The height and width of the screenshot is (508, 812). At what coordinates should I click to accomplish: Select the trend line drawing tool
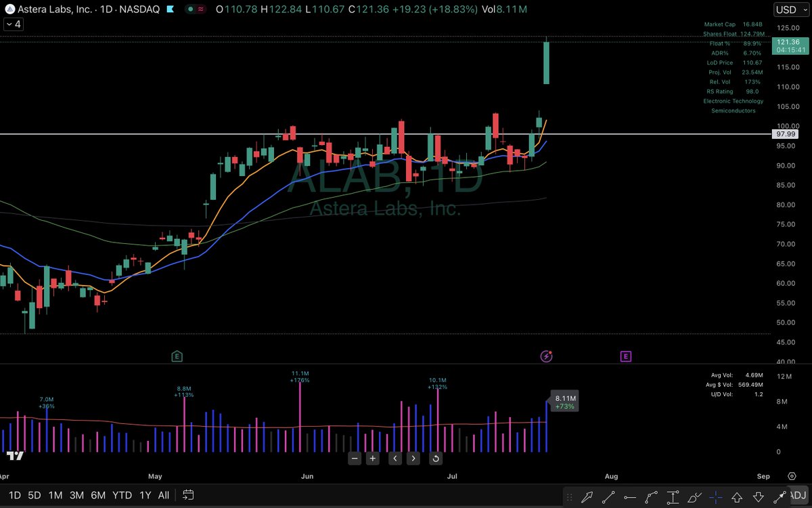pos(609,496)
